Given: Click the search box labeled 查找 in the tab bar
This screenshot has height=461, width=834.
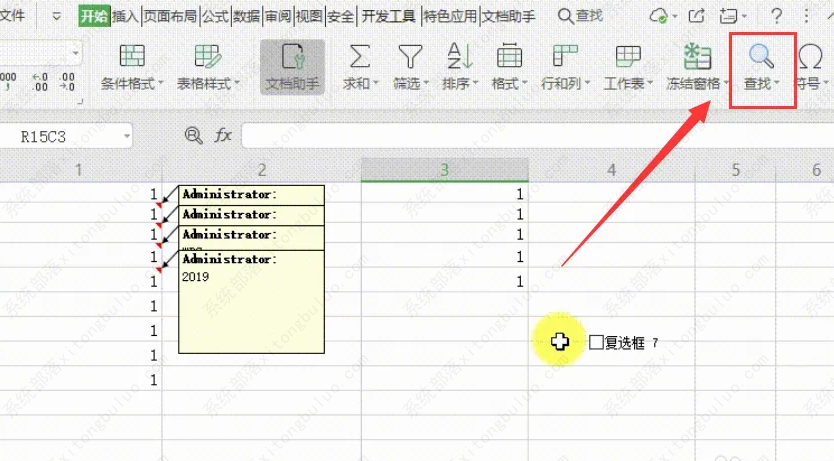Looking at the screenshot, I should click(581, 16).
